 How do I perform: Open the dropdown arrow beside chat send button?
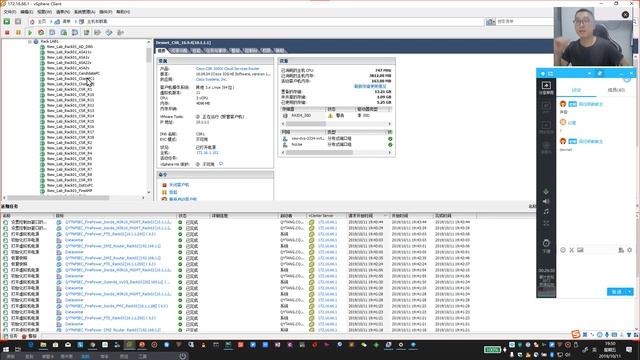point(630,292)
